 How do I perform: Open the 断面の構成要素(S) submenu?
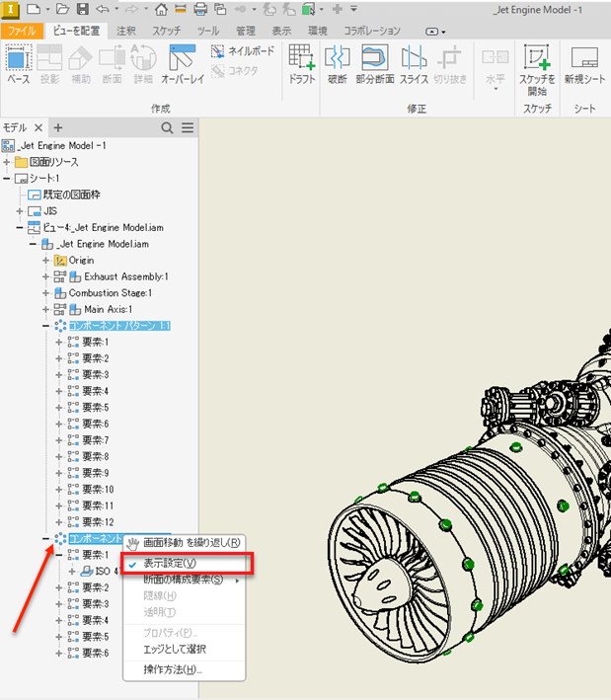pyautogui.click(x=183, y=580)
